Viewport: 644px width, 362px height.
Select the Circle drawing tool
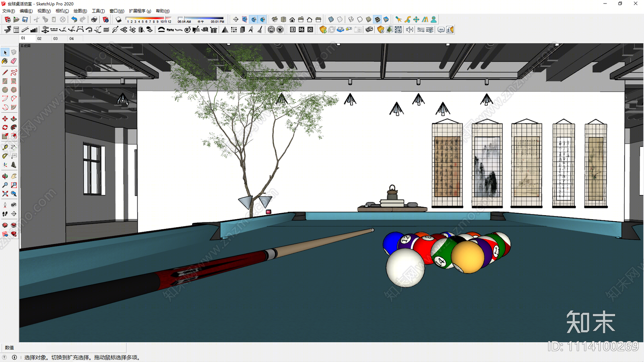5,90
